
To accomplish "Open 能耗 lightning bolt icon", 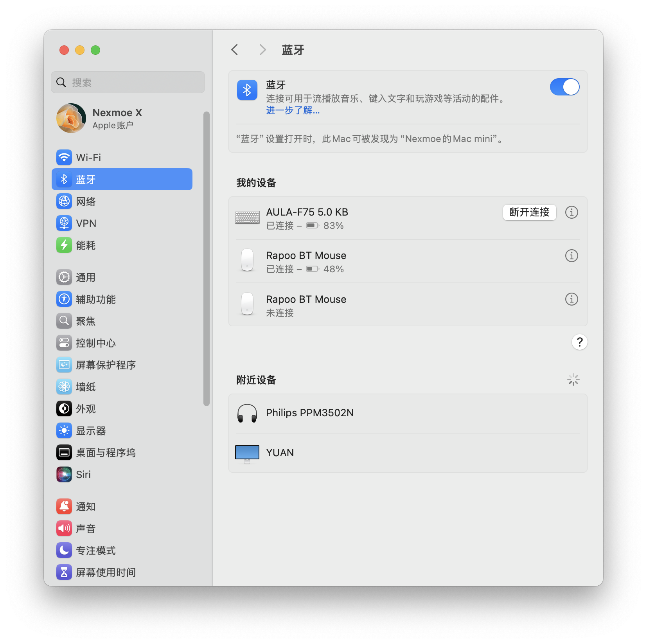I will 64,245.
